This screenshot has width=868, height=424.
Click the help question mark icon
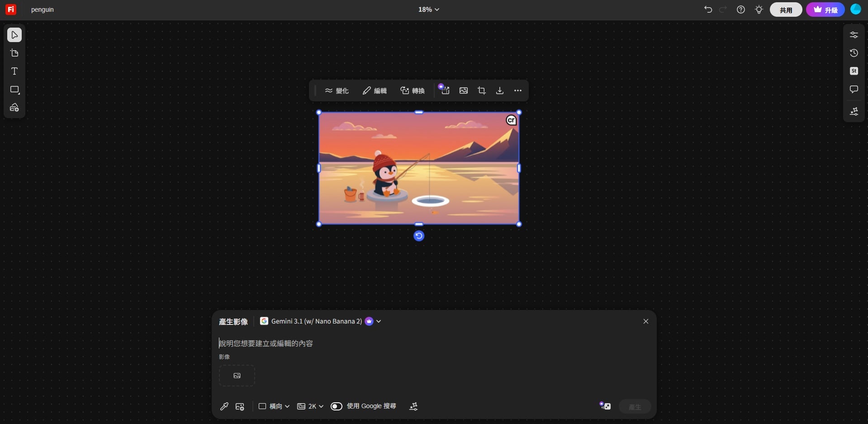[740, 10]
